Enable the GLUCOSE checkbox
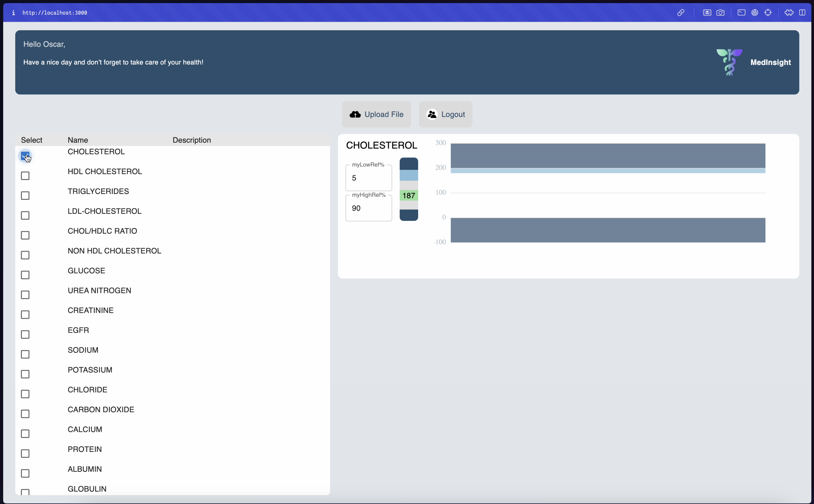 click(25, 275)
